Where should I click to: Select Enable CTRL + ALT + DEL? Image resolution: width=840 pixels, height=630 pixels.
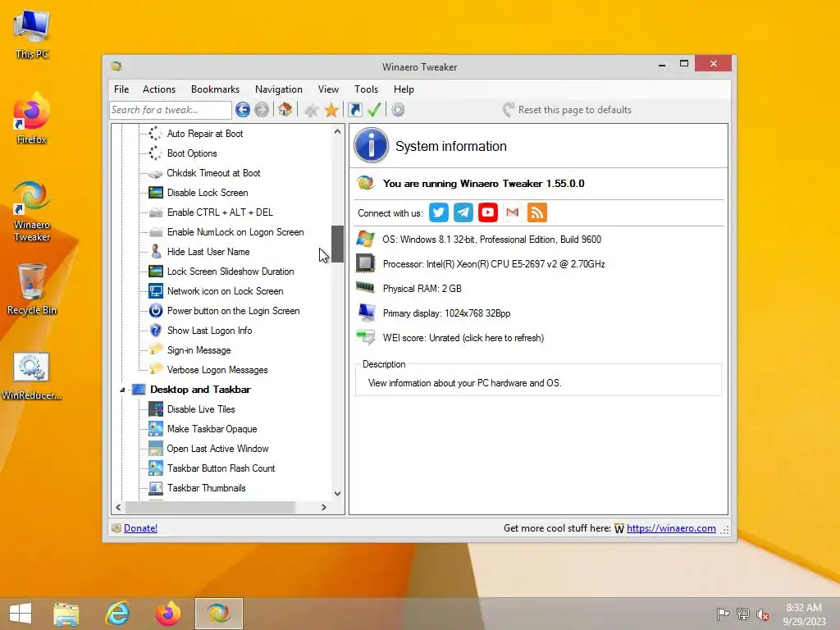pyautogui.click(x=220, y=212)
